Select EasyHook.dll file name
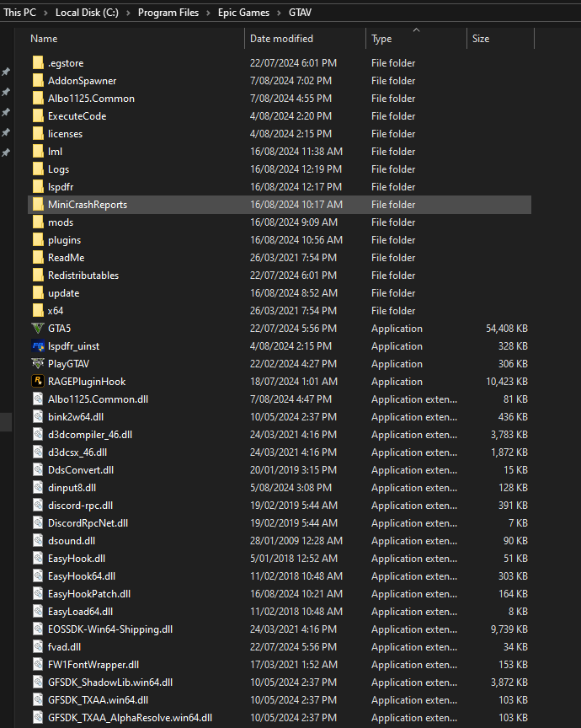Viewport: 581px width, 728px height. [x=77, y=558]
